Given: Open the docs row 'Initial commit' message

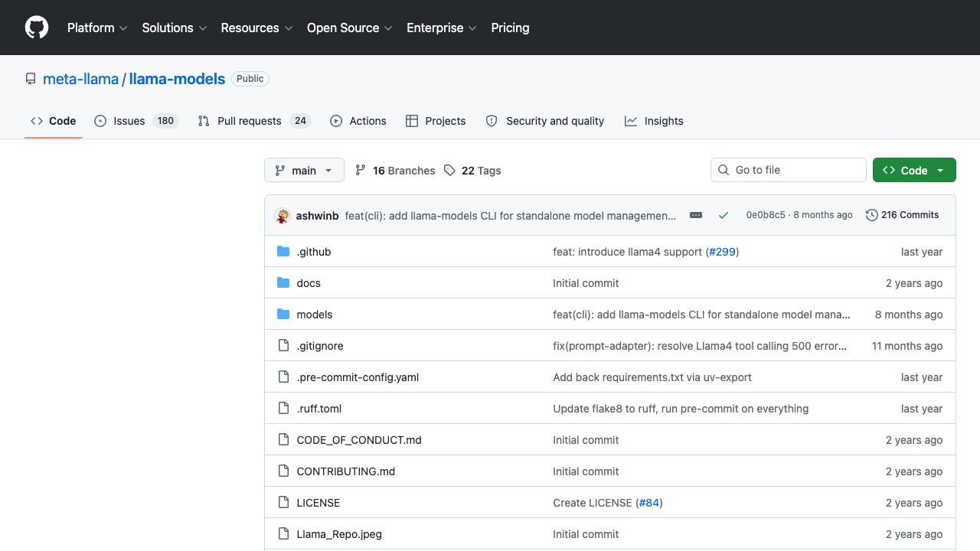Looking at the screenshot, I should [x=586, y=283].
